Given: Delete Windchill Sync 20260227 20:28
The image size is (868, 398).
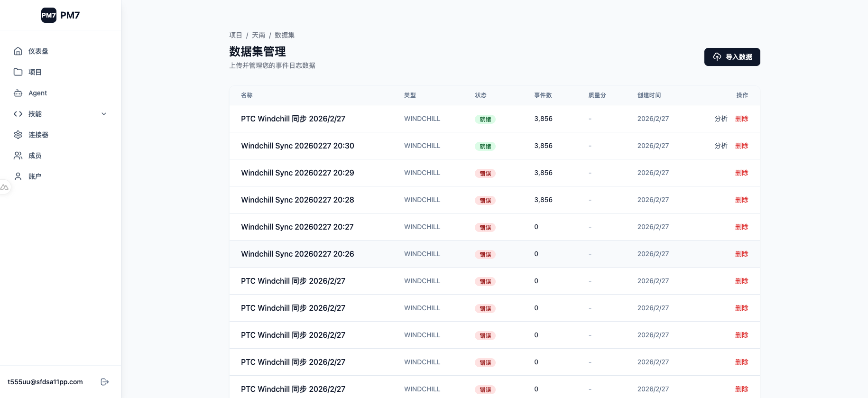Looking at the screenshot, I should [742, 200].
